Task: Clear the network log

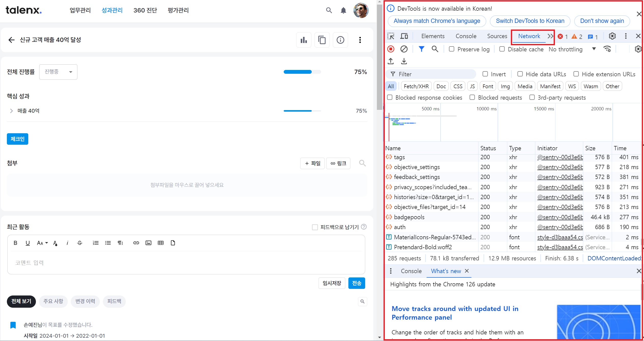Action: (404, 49)
